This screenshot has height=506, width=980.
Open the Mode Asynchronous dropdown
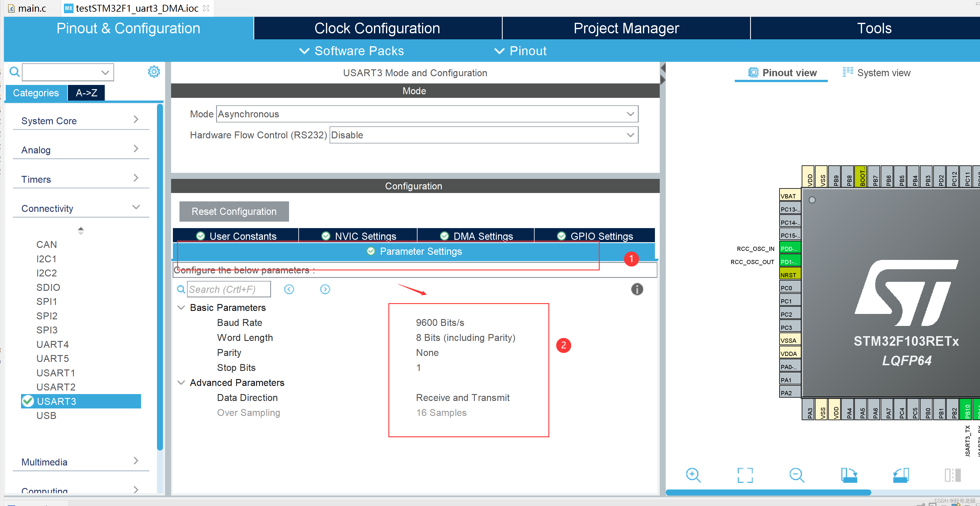(427, 114)
